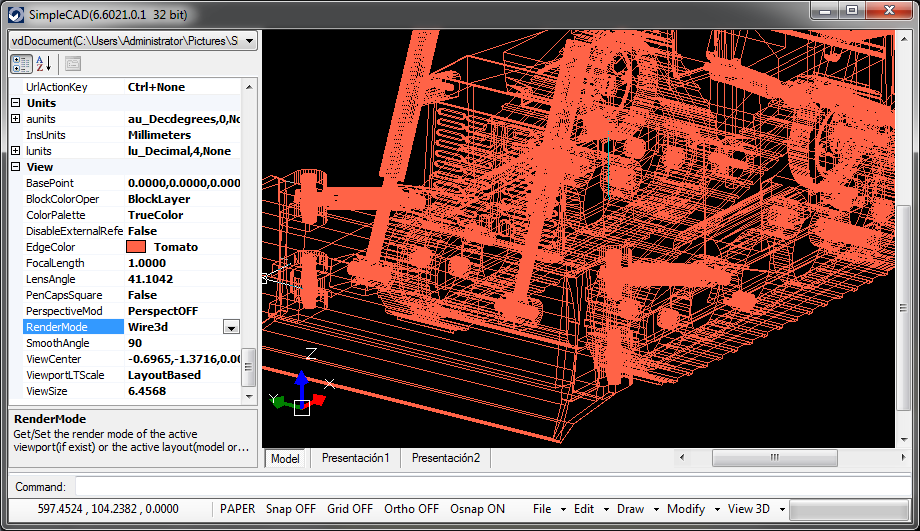
Task: Sort properties alphabetically with A-Z icon
Action: click(44, 64)
